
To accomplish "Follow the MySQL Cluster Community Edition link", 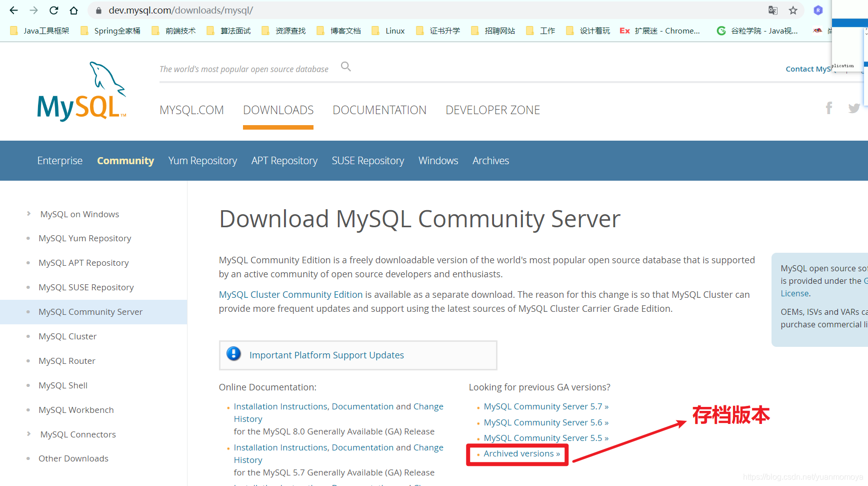I will pos(290,295).
